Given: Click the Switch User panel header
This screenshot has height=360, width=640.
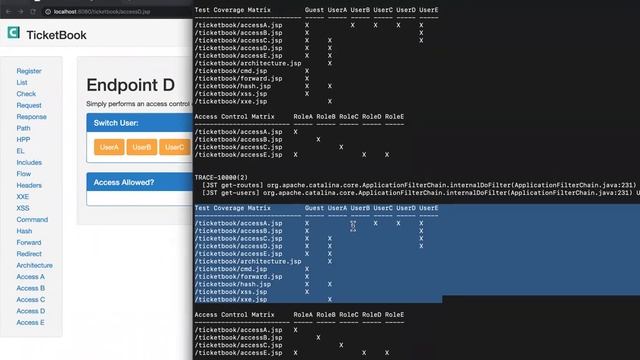Looking at the screenshot, I should 140,123.
